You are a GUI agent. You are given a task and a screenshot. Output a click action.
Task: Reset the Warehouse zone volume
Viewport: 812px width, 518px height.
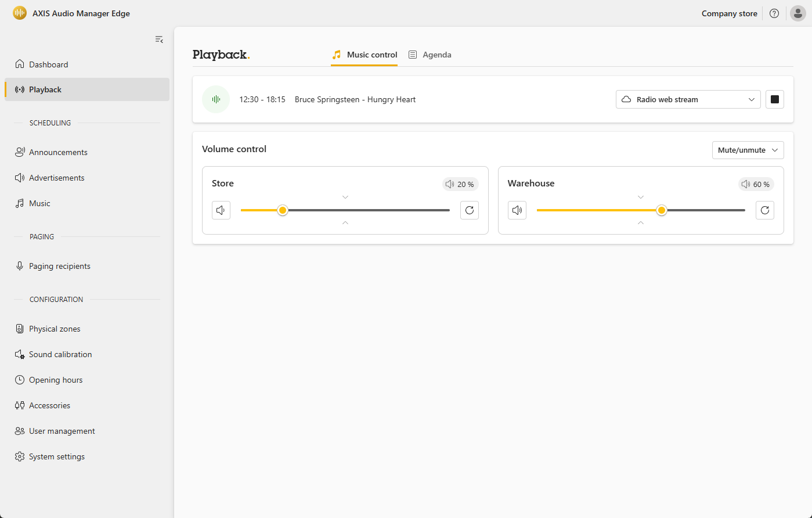765,210
